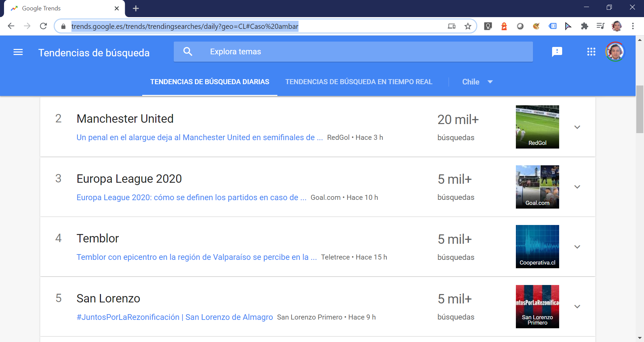Open the Chrome three-dot menu

point(633,26)
